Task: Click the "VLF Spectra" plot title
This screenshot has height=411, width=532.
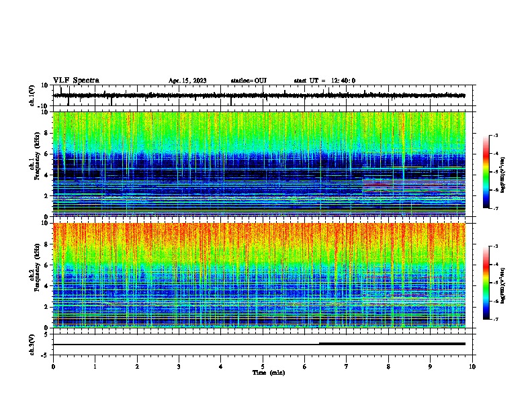Action: [x=76, y=81]
